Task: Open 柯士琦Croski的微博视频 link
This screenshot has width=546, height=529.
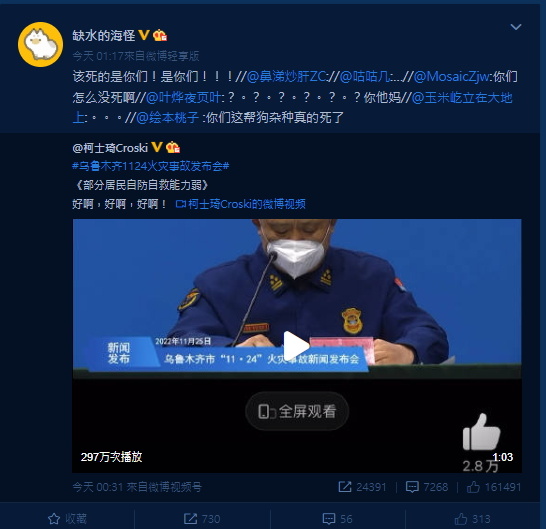Action: [241, 204]
